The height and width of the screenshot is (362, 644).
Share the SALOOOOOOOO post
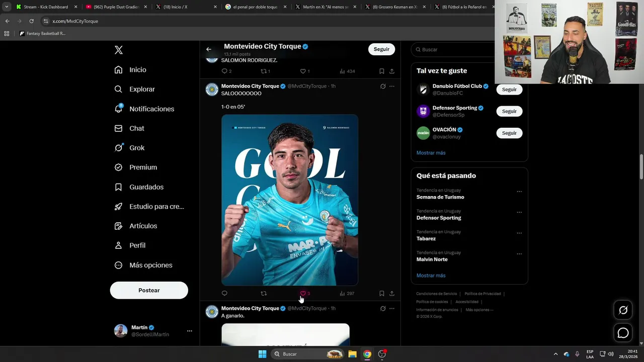[392, 293]
